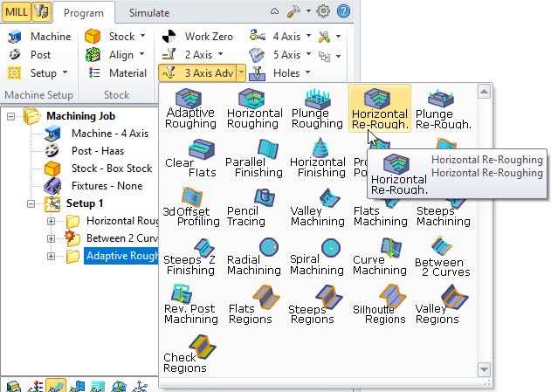Select Valley Machining operation
This screenshot has width=551, height=392.
(317, 207)
